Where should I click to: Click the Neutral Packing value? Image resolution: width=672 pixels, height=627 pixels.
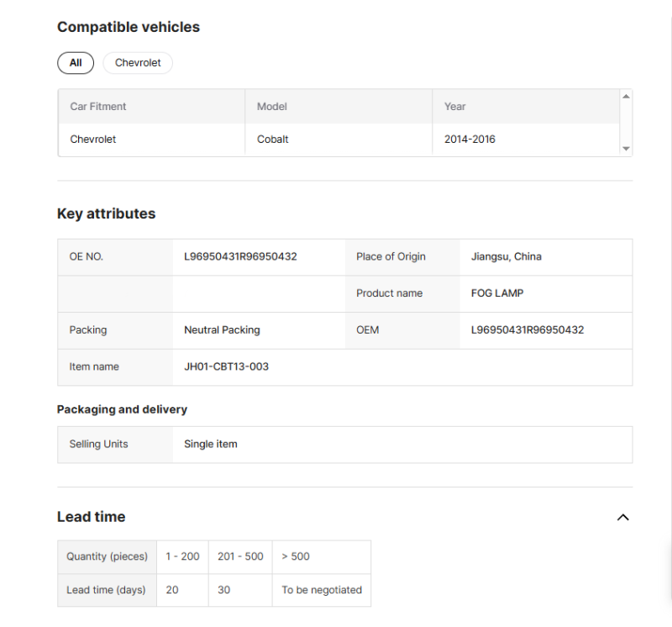222,330
